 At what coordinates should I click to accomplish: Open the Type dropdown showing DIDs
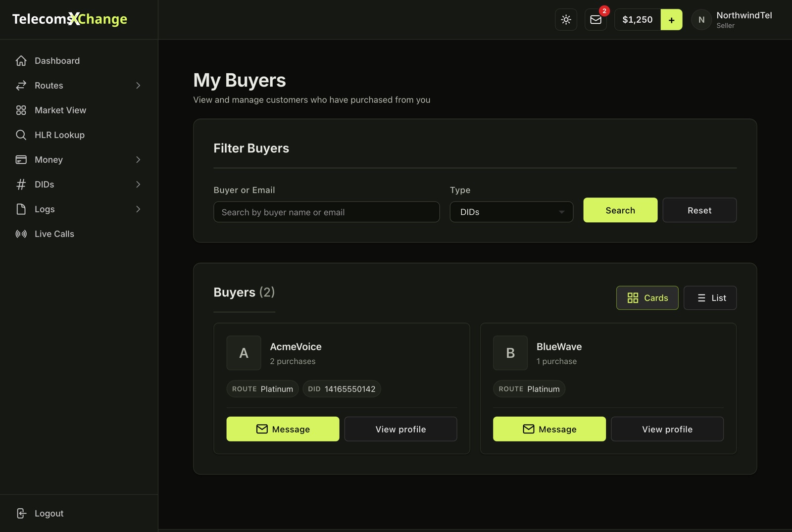point(511,212)
